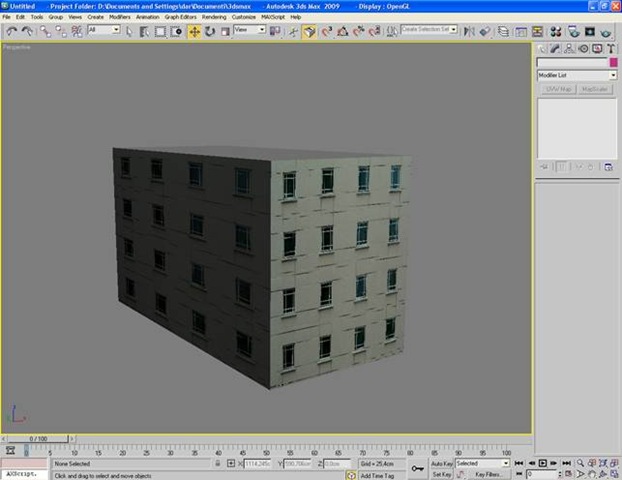Toggle Auto Key animation mode
Viewport: 622px width, 480px height.
pyautogui.click(x=442, y=464)
